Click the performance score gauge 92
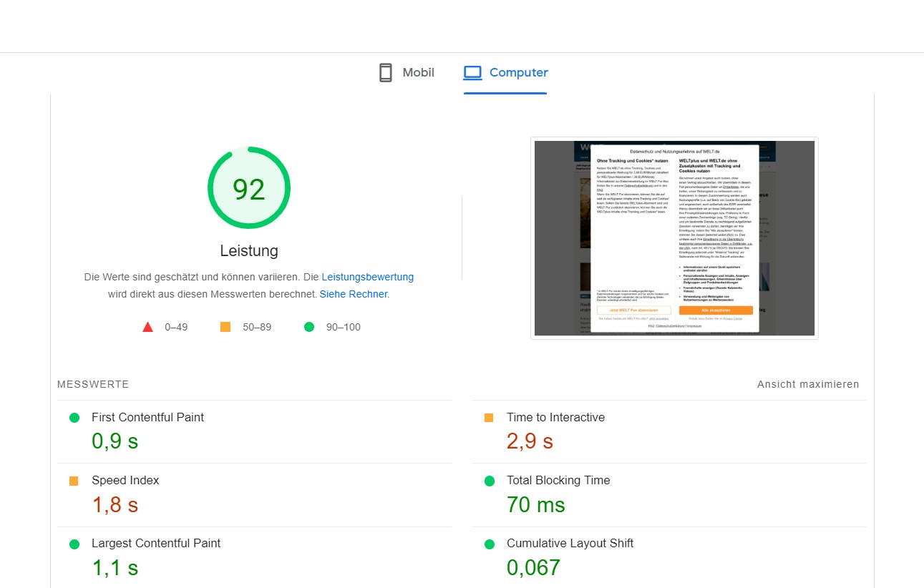Viewport: 924px width, 588px height. 249,188
